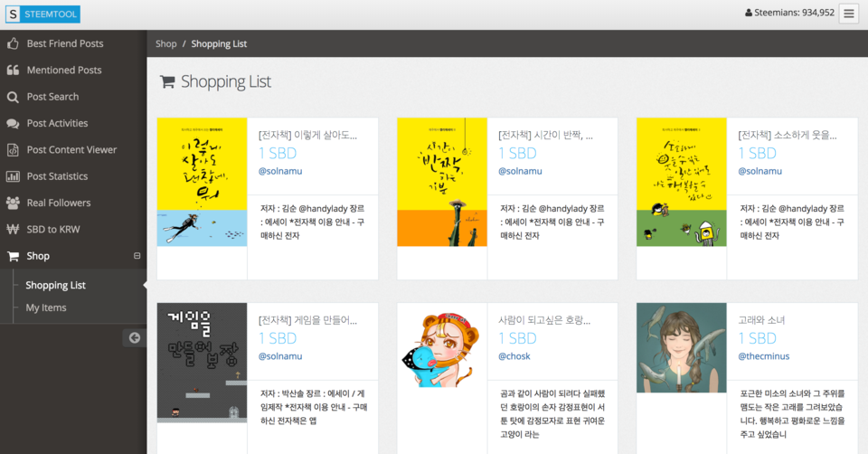Click the chat bubbles Post Activities icon
Image resolution: width=868 pixels, height=454 pixels.
pyautogui.click(x=13, y=124)
